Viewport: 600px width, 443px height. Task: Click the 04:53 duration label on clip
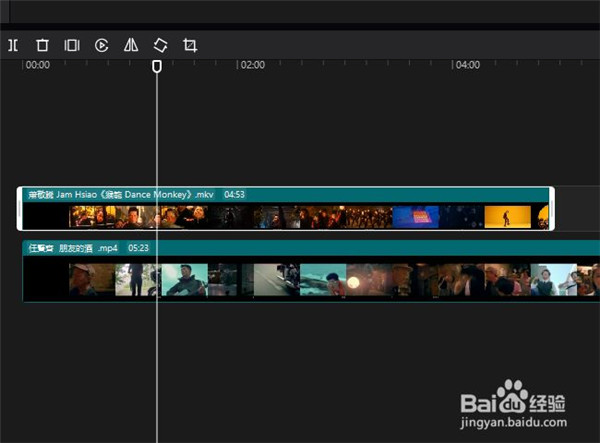point(234,194)
